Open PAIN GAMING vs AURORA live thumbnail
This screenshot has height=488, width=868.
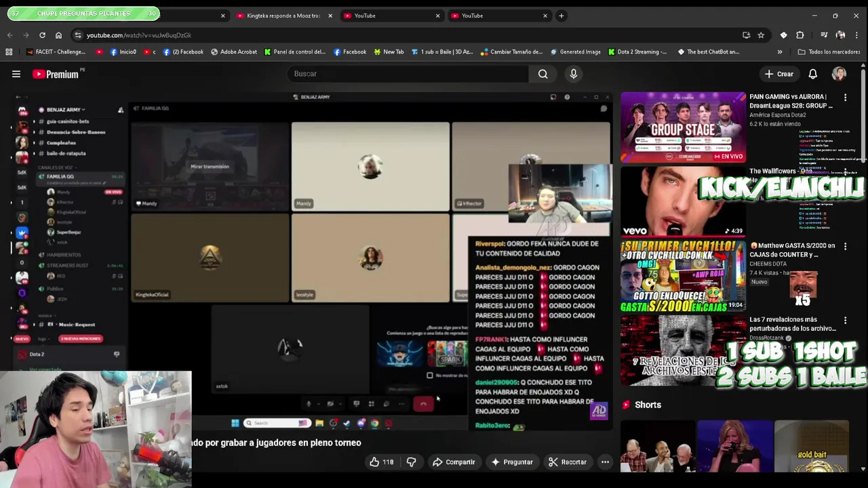[x=683, y=127]
